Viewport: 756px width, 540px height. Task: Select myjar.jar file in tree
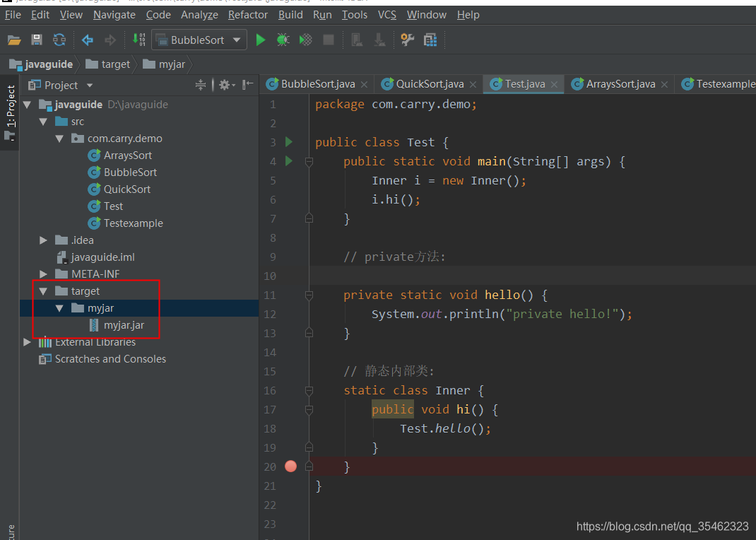pos(117,325)
